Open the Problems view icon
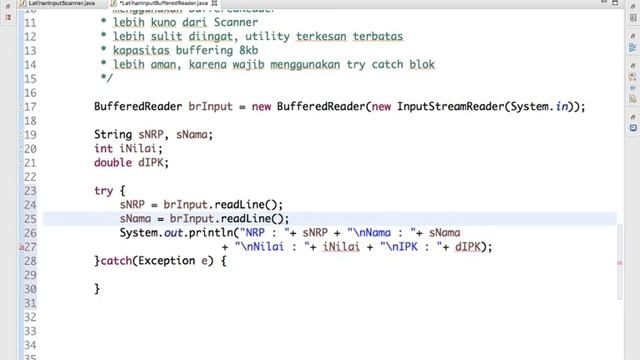 [633, 77]
